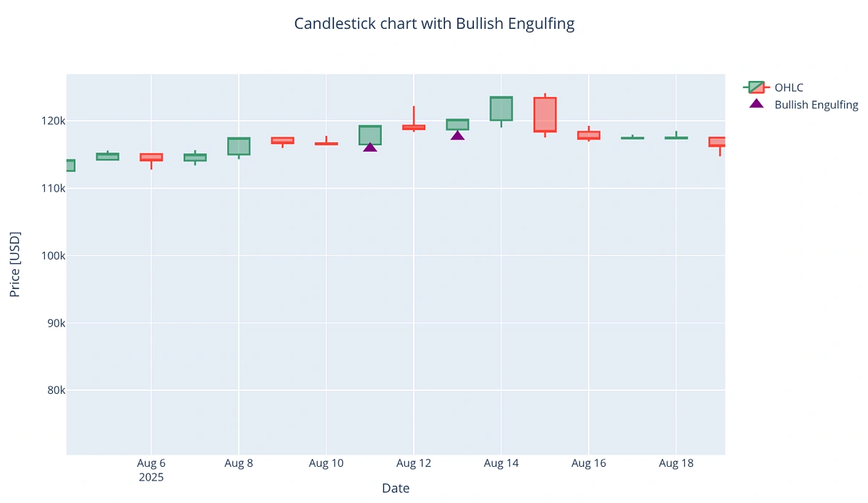Select the large red candle on Aug 15
This screenshot has width=868, height=503.
[545, 114]
